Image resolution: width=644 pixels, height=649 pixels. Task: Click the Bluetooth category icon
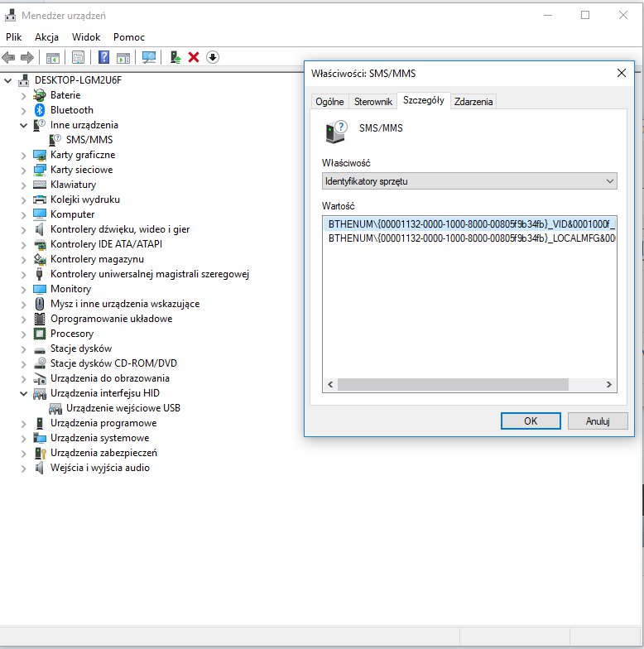(40, 110)
